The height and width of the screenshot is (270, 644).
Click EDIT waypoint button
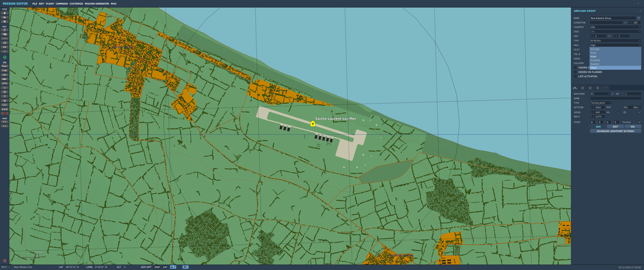pos(615,127)
